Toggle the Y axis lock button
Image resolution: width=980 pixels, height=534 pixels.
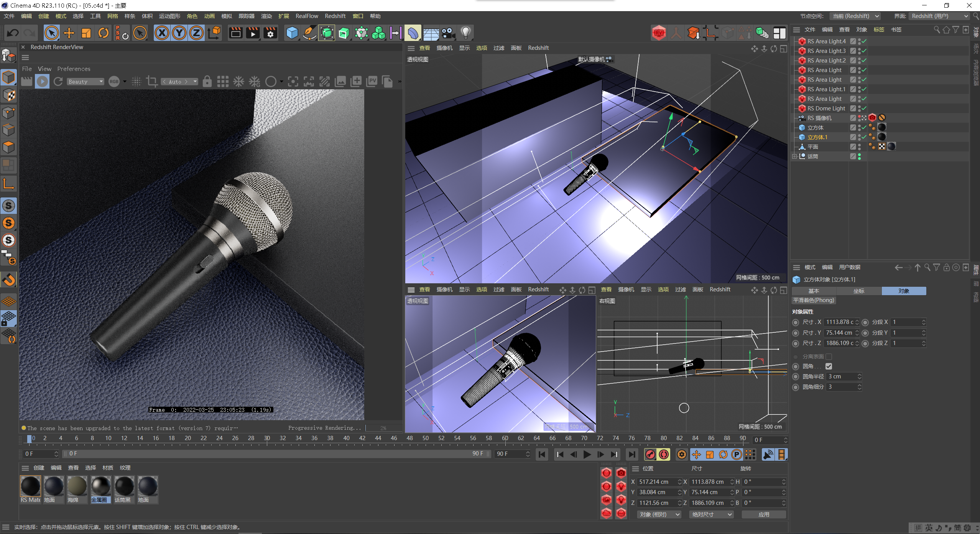coord(179,33)
